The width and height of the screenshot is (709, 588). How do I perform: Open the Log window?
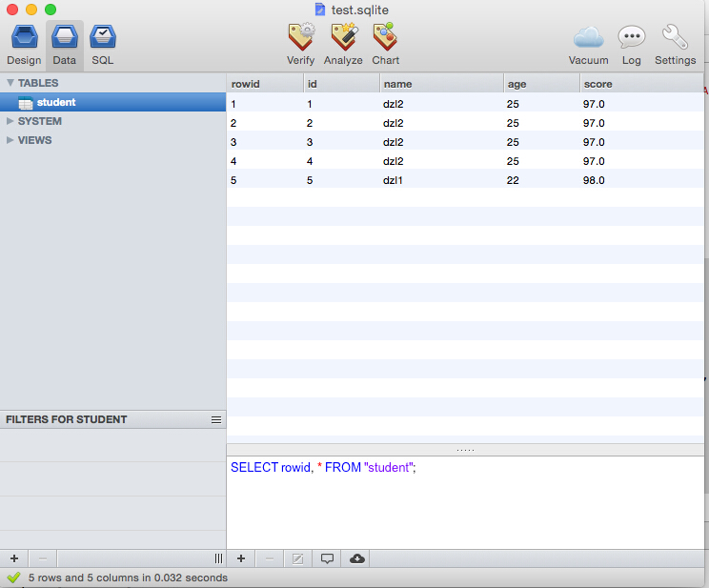631,45
